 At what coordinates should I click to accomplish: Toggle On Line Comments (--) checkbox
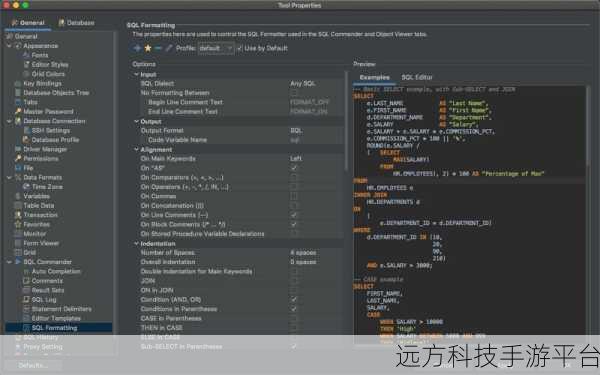[293, 215]
